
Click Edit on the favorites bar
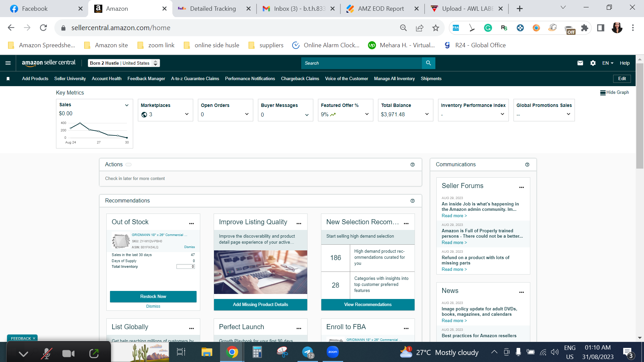622,79
